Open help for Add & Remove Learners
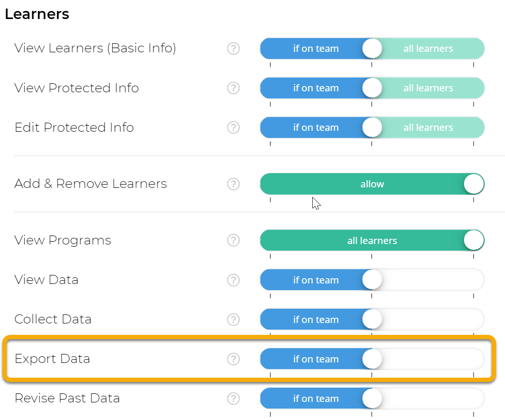This screenshot has width=505, height=420. [233, 184]
